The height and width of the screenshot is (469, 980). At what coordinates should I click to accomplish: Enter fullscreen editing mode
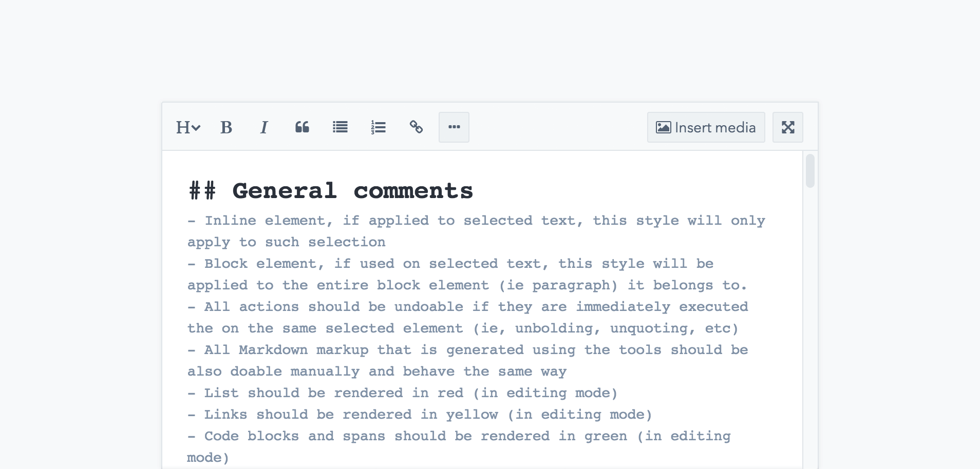click(788, 127)
